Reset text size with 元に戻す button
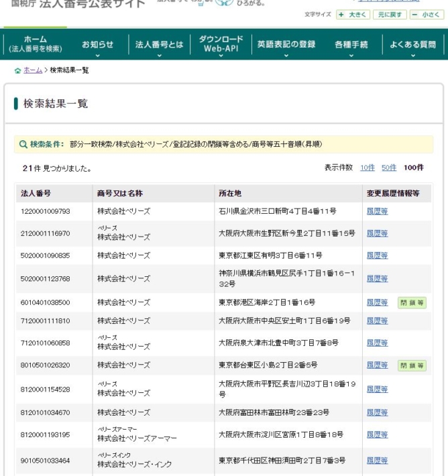Viewport: 448px width, 476px height. click(390, 15)
